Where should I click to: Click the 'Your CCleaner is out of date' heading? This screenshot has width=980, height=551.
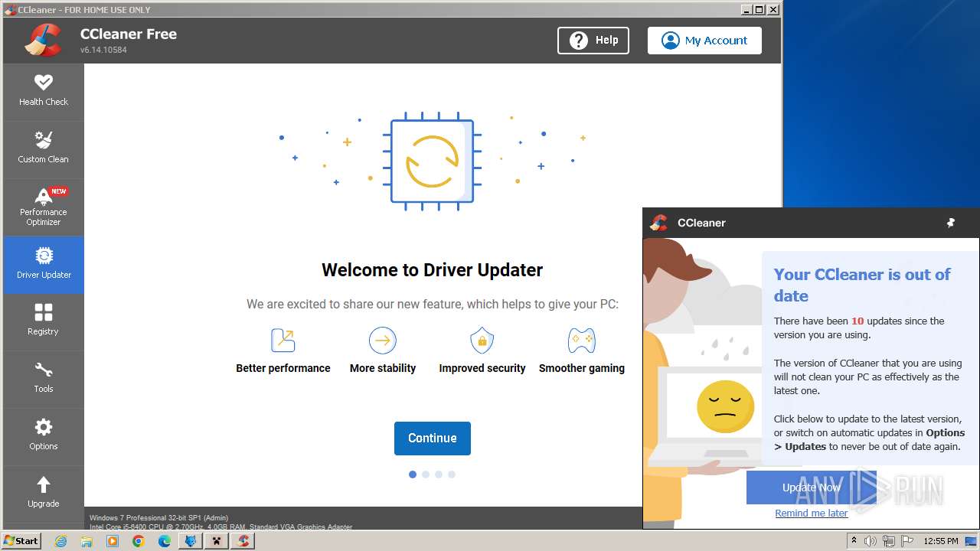tap(862, 285)
